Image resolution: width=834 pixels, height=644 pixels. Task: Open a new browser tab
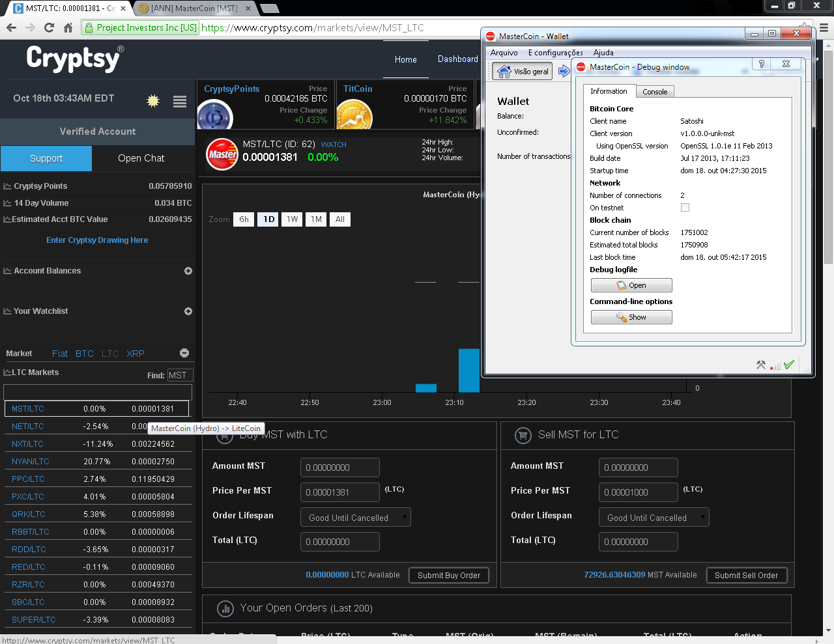[269, 8]
